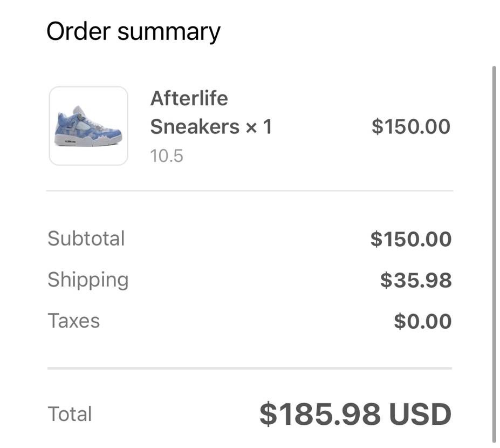Click the word 'summary' in the heading
Screen dimensions: 500x448
(169, 32)
